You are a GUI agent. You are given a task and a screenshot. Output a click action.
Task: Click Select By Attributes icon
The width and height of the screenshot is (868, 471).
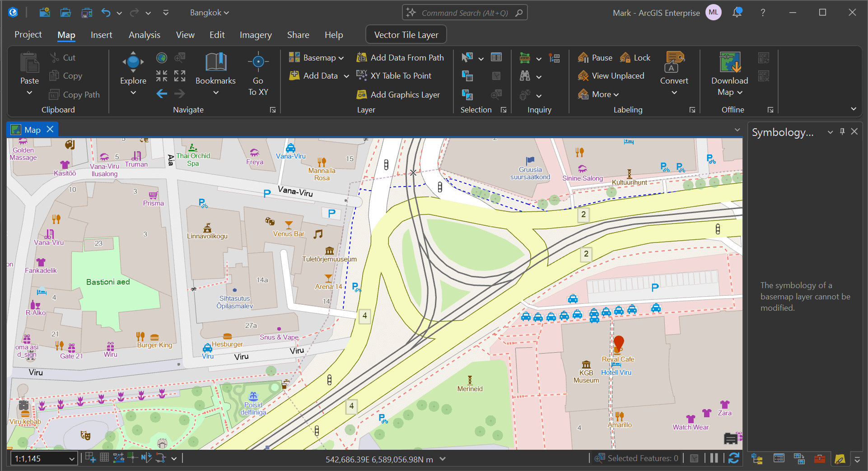pos(467,76)
